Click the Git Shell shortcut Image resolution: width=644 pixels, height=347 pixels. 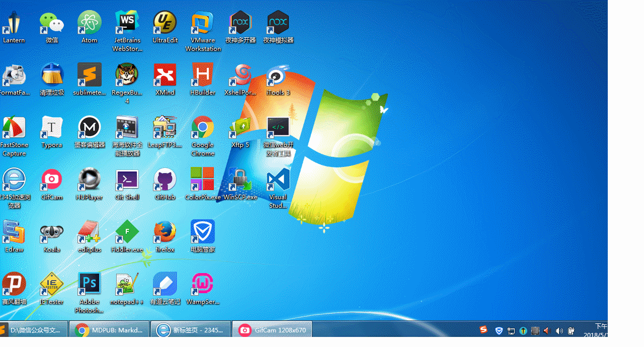127,184
